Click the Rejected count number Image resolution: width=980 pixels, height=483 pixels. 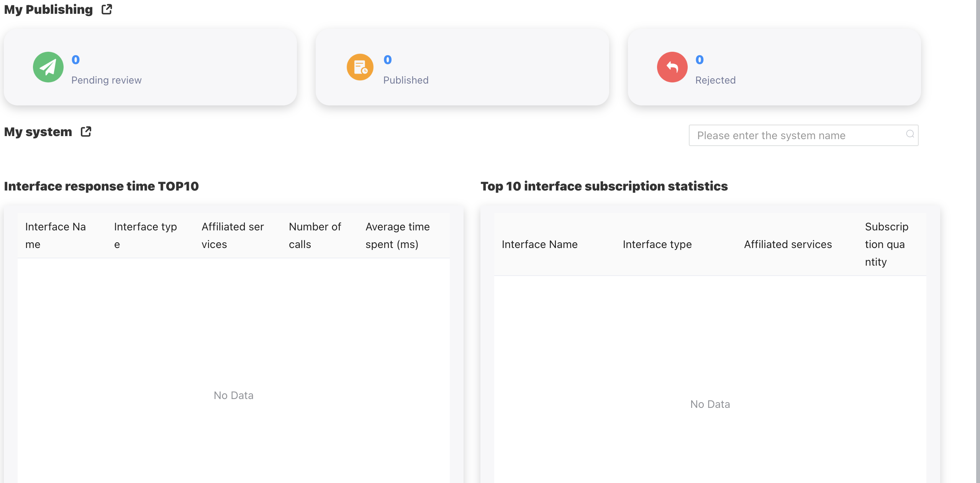click(699, 59)
